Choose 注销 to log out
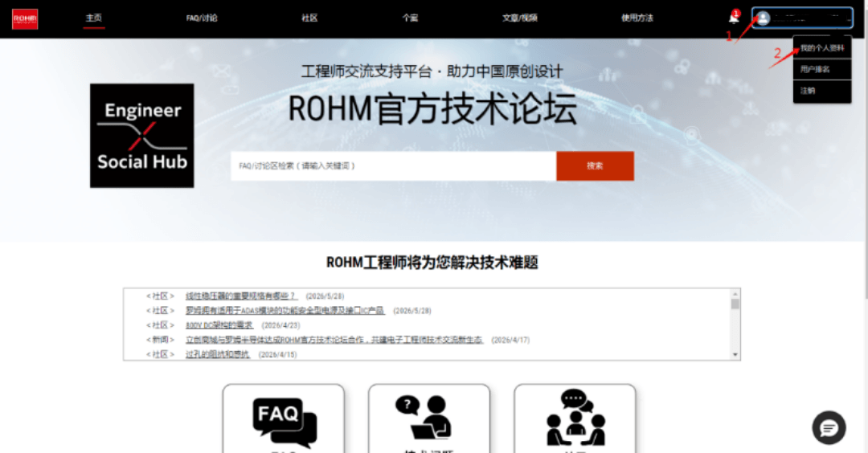 (x=822, y=91)
